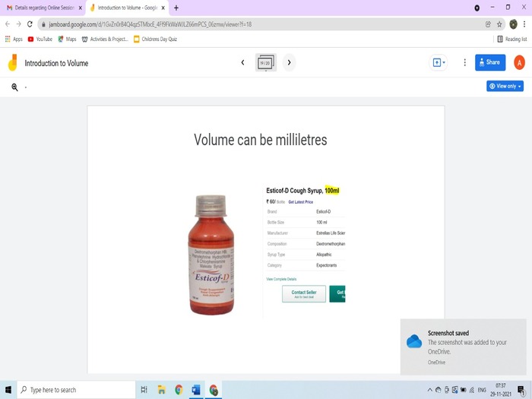This screenshot has height=399, width=532.
Task: Click the Contact Seller button
Action: coord(304,293)
